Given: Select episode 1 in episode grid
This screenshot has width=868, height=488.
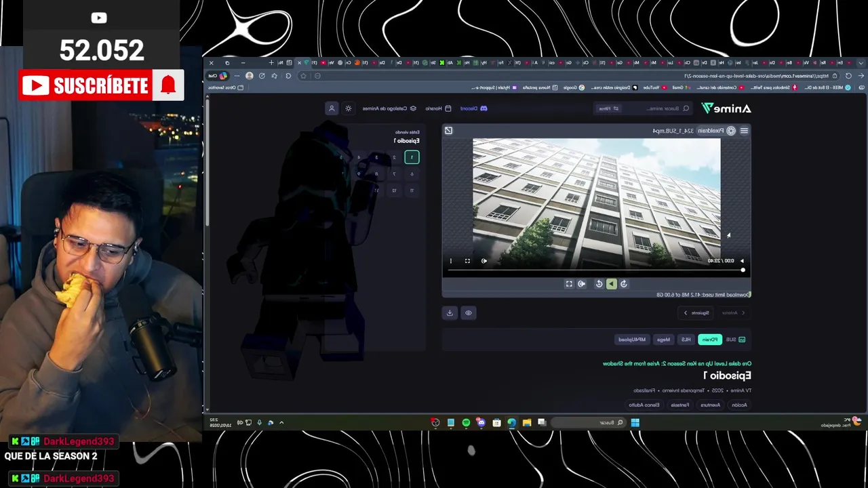Looking at the screenshot, I should (x=412, y=157).
